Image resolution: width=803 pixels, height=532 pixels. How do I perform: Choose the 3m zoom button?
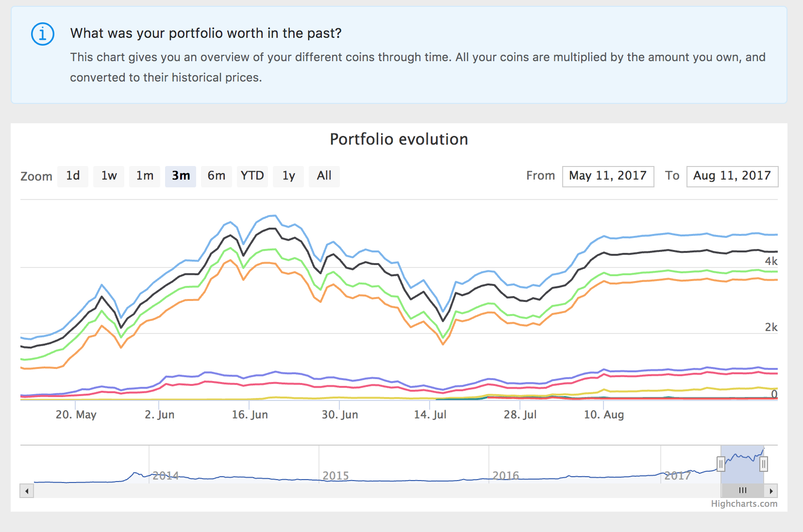coord(181,176)
